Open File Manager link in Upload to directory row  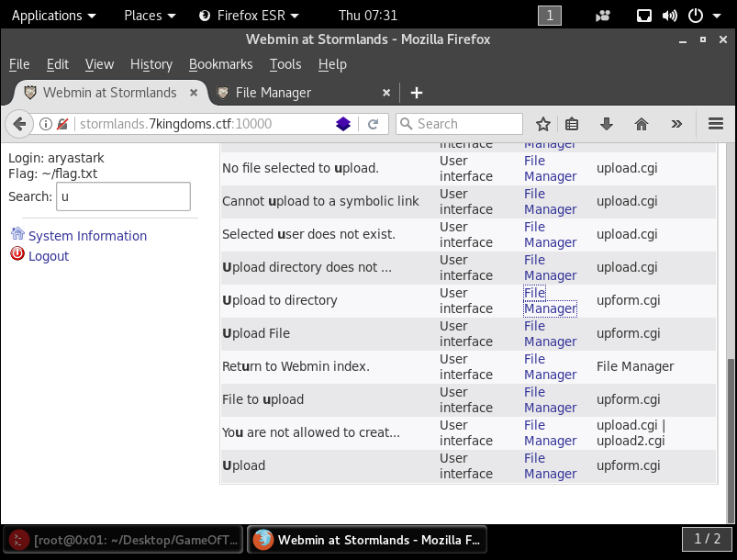[550, 300]
